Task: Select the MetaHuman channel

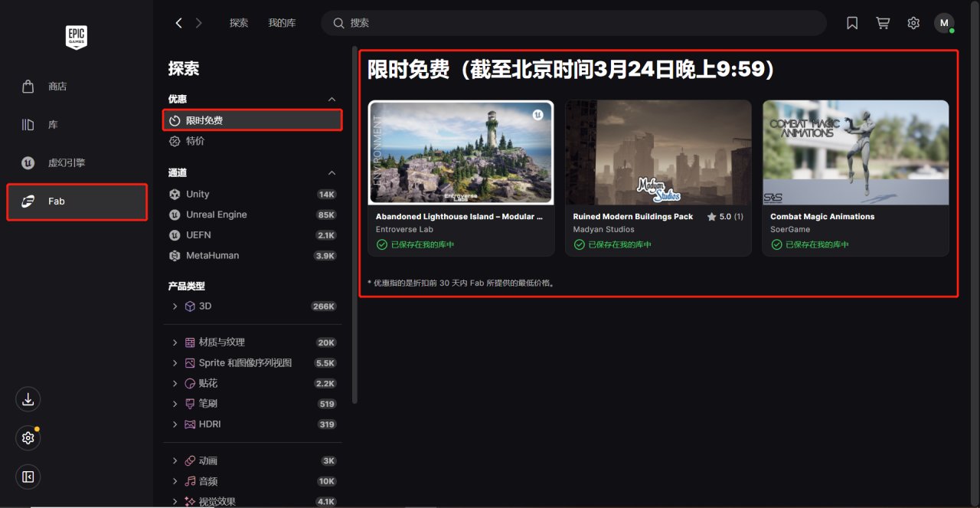Action: pos(252,255)
